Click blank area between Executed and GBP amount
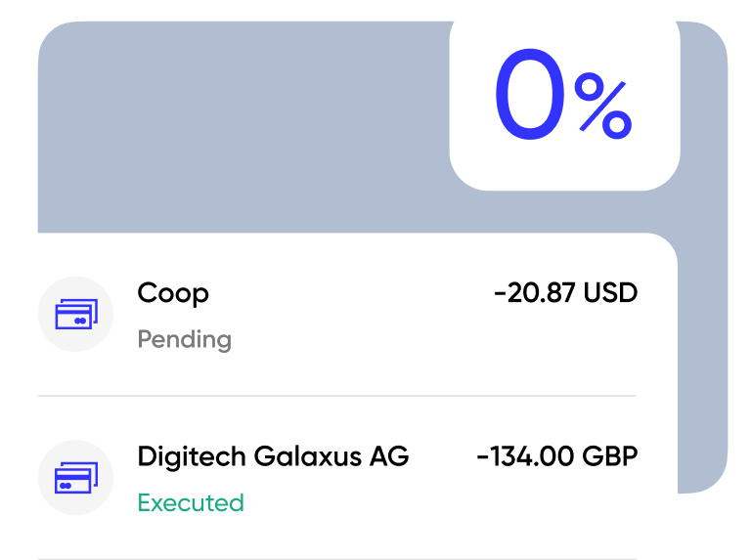This screenshot has height=560, width=751. click(391, 503)
